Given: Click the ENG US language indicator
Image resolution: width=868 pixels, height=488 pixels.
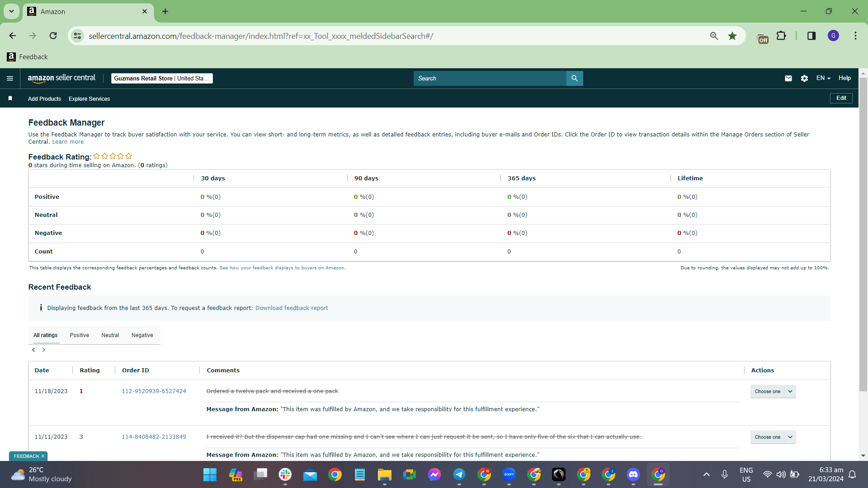Looking at the screenshot, I should tap(746, 474).
